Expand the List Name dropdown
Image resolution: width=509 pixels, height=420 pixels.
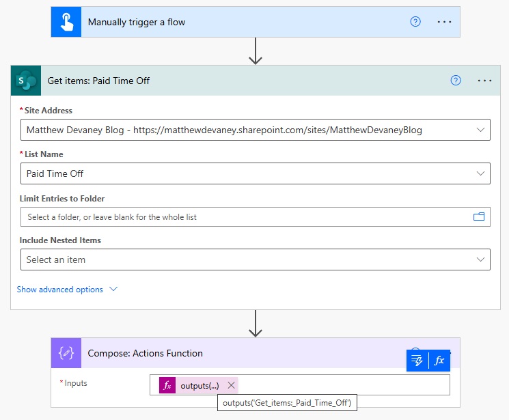[x=481, y=173]
